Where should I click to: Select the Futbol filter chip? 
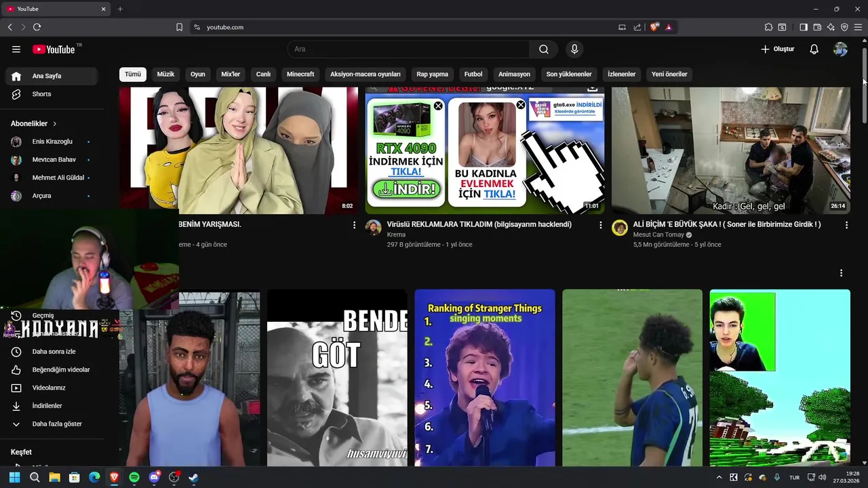(473, 74)
